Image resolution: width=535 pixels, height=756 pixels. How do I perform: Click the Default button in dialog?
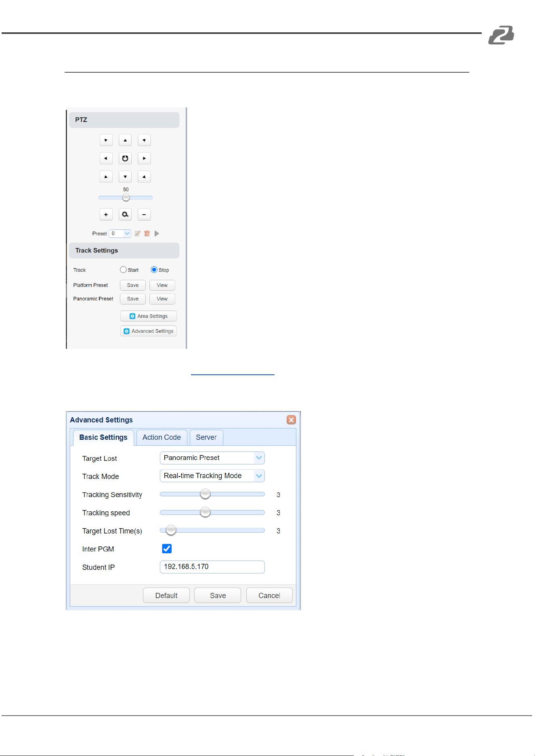[166, 596]
